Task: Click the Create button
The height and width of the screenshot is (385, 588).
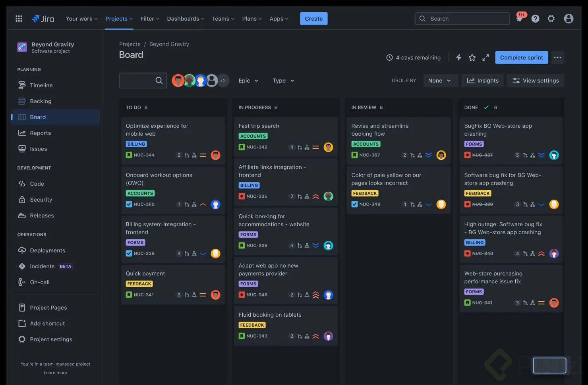Action: 314,19
